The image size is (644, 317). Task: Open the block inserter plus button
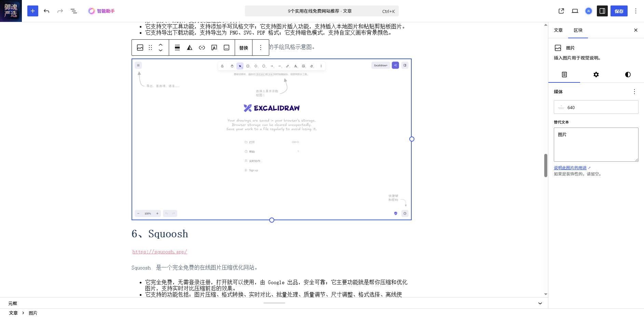point(33,11)
